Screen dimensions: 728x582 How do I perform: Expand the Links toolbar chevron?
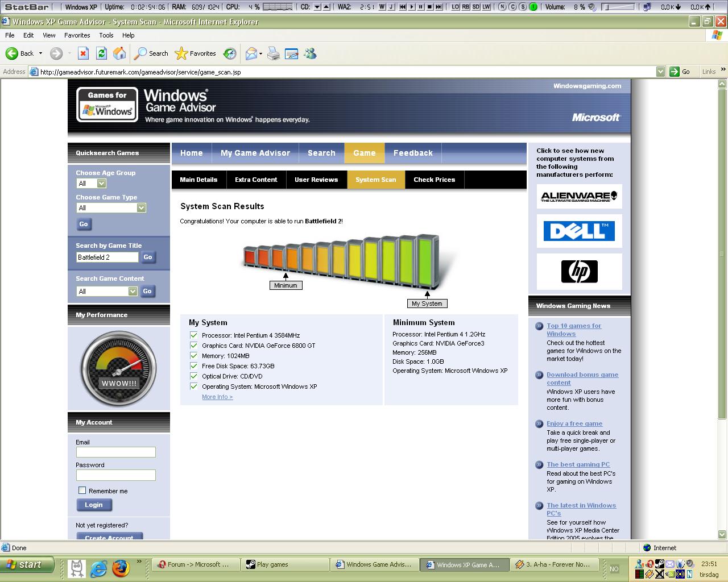tap(723, 69)
